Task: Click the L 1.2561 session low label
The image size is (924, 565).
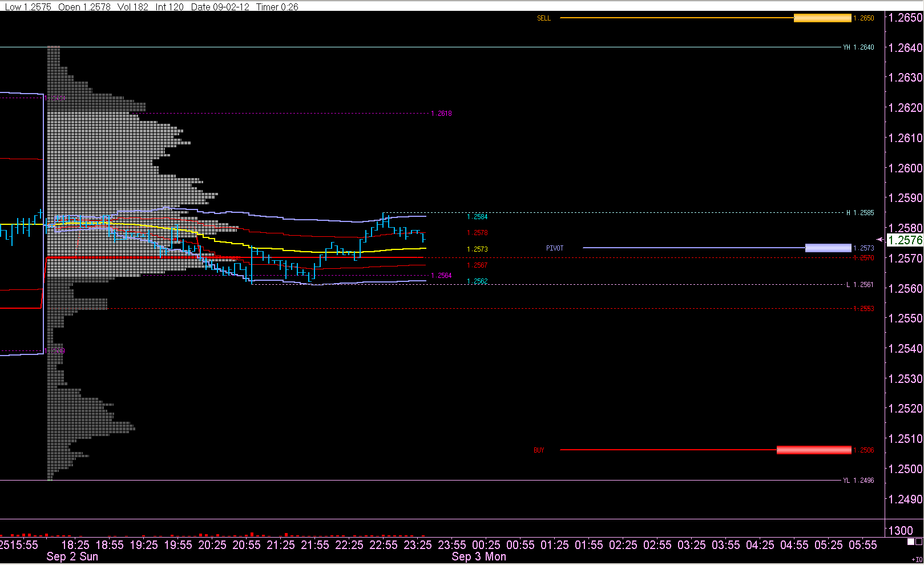Action: tap(860, 285)
